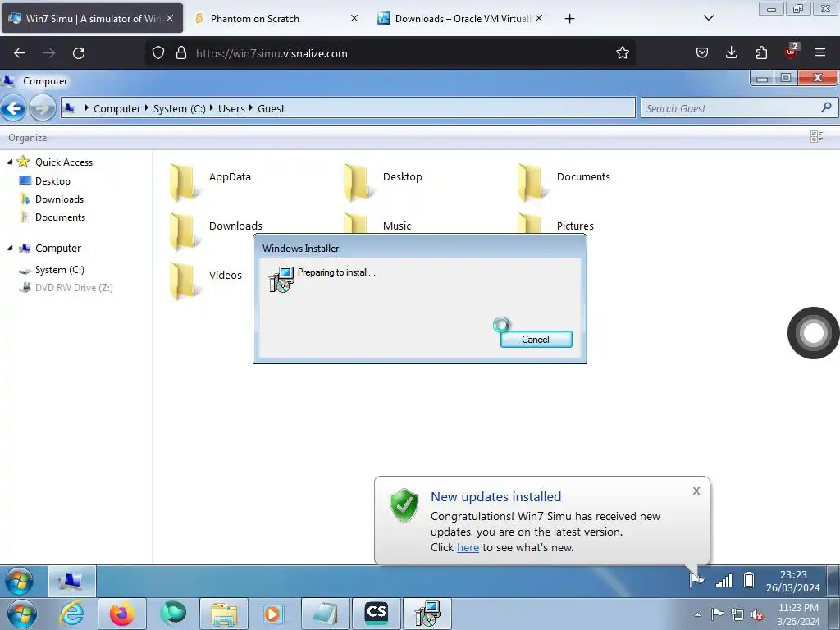Open a new Firefox tab
Screen dimensions: 840x630
[569, 19]
